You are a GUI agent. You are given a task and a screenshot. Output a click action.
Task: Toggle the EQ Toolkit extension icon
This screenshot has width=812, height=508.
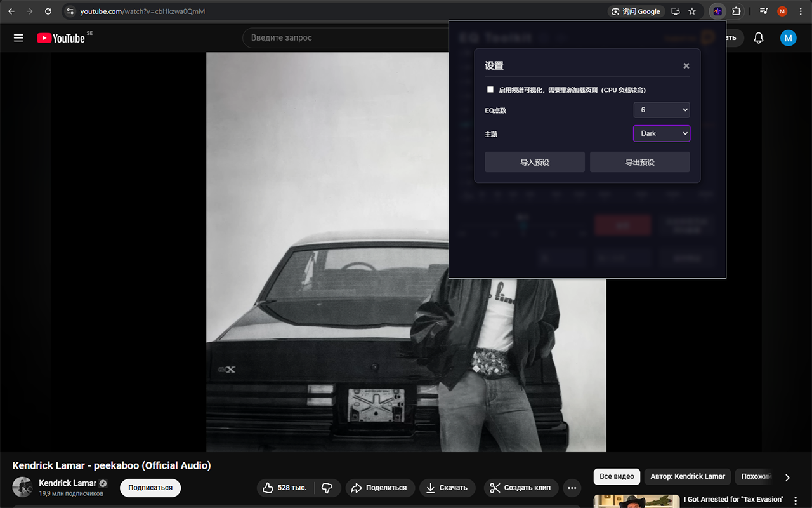point(717,11)
